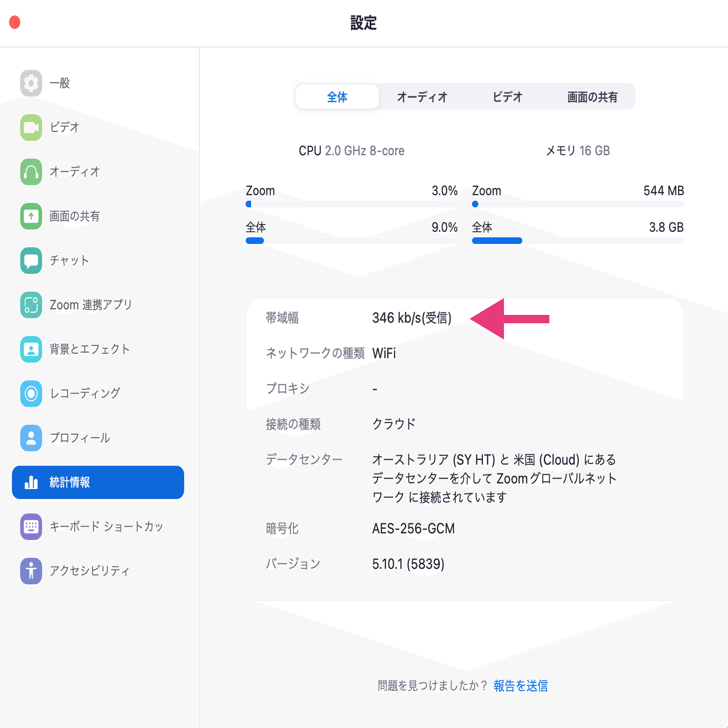Select the 背景とエフェクト icon
This screenshot has height=728, width=728.
(x=31, y=349)
